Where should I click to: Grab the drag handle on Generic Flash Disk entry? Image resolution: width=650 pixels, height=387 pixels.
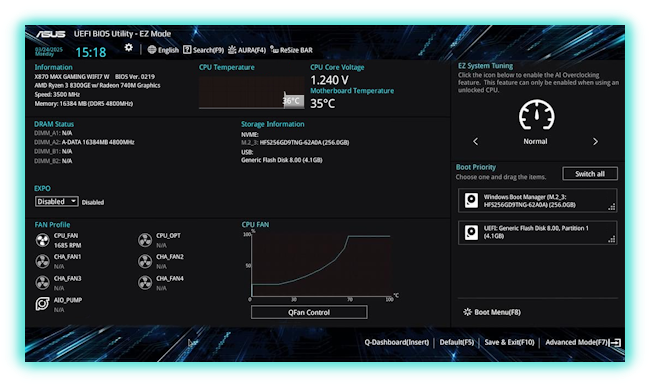pos(611,239)
